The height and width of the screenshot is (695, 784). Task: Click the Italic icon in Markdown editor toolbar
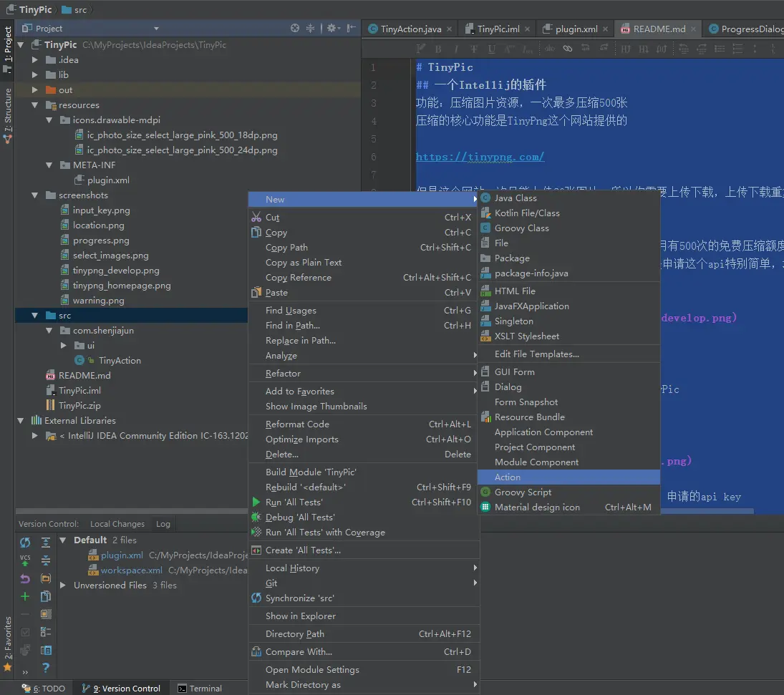pyautogui.click(x=456, y=49)
